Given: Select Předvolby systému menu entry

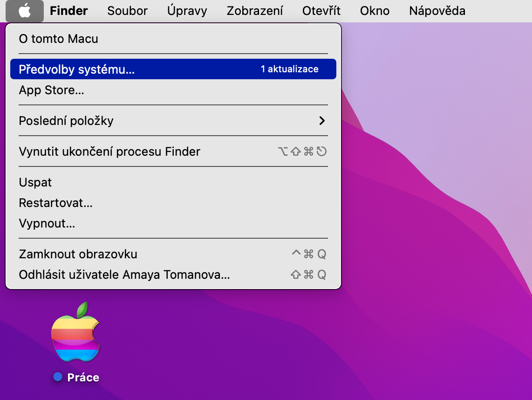Looking at the screenshot, I should [x=173, y=69].
